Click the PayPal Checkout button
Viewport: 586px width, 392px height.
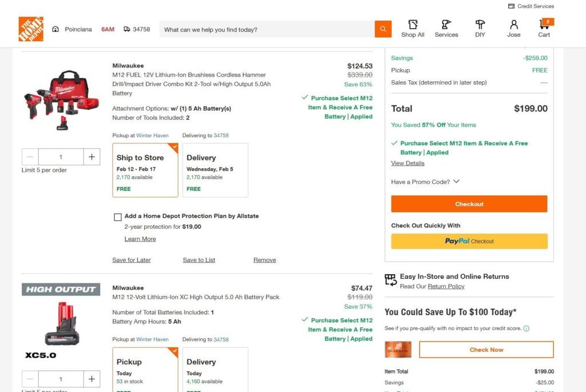click(x=469, y=241)
